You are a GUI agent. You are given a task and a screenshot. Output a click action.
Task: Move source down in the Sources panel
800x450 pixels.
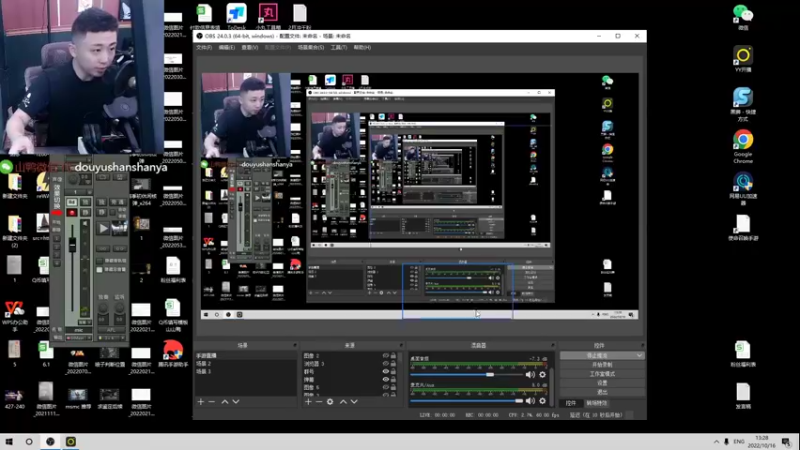pos(354,402)
